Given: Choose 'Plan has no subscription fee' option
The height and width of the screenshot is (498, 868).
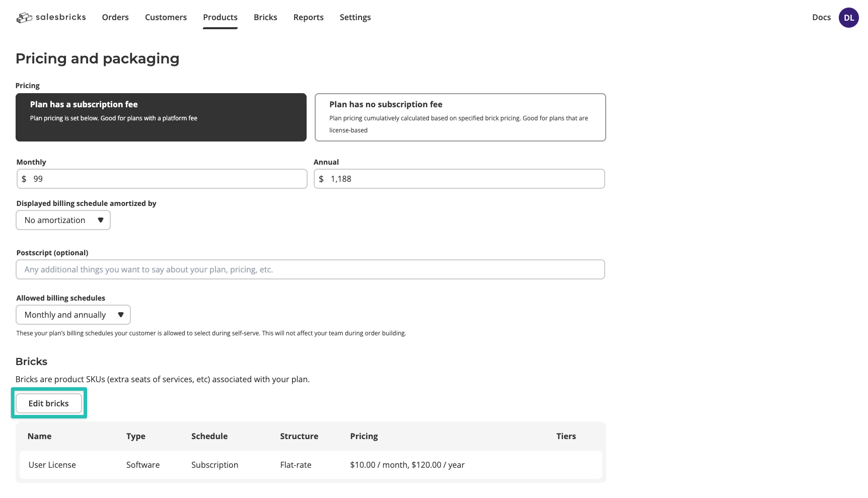Looking at the screenshot, I should pos(460,117).
